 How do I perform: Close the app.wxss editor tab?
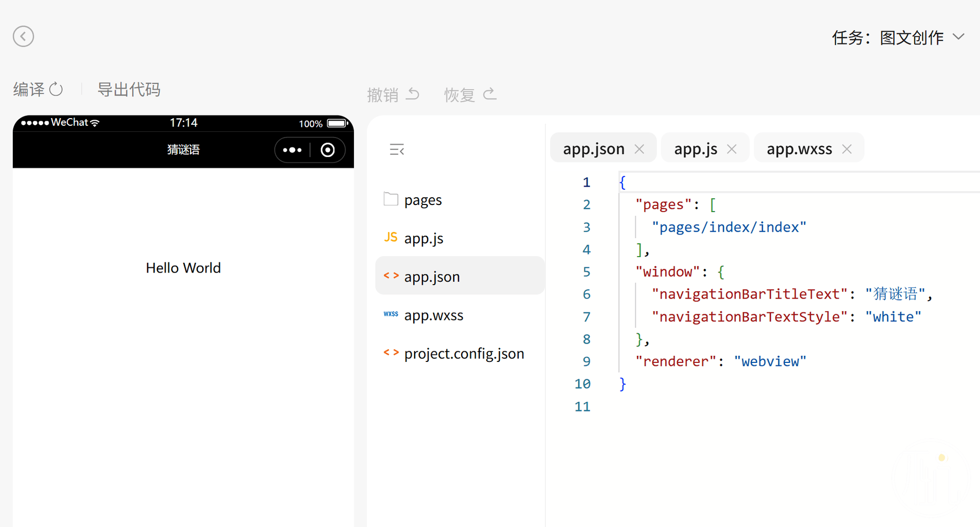pos(847,149)
